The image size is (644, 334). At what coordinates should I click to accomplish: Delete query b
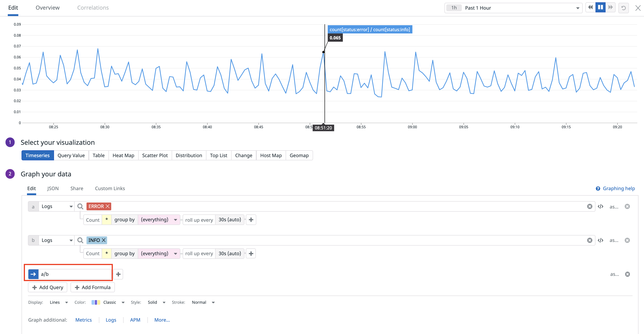click(627, 240)
